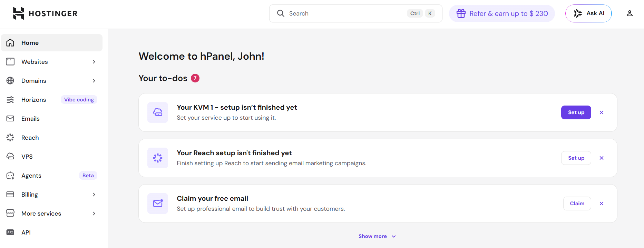The image size is (644, 248).
Task: Expand the More services chevron
Action: tap(94, 214)
